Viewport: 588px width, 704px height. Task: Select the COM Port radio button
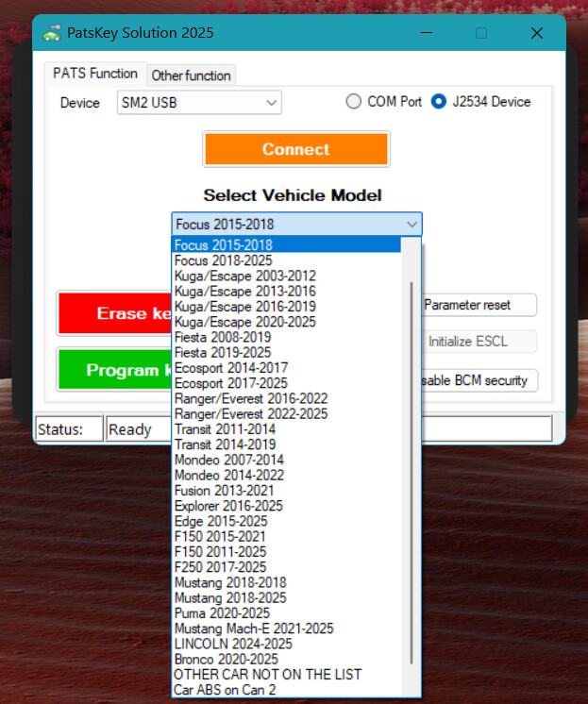pos(355,102)
